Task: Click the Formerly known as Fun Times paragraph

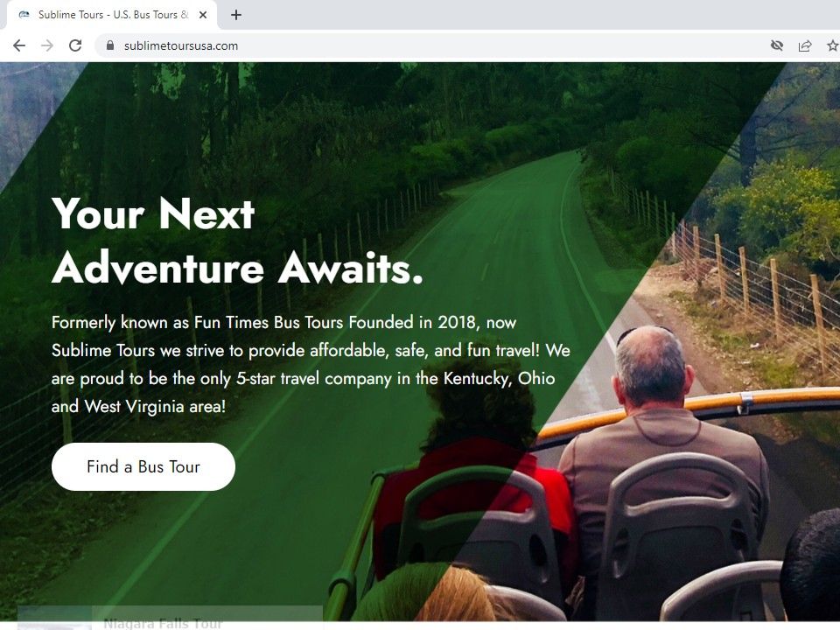Action: [311, 364]
